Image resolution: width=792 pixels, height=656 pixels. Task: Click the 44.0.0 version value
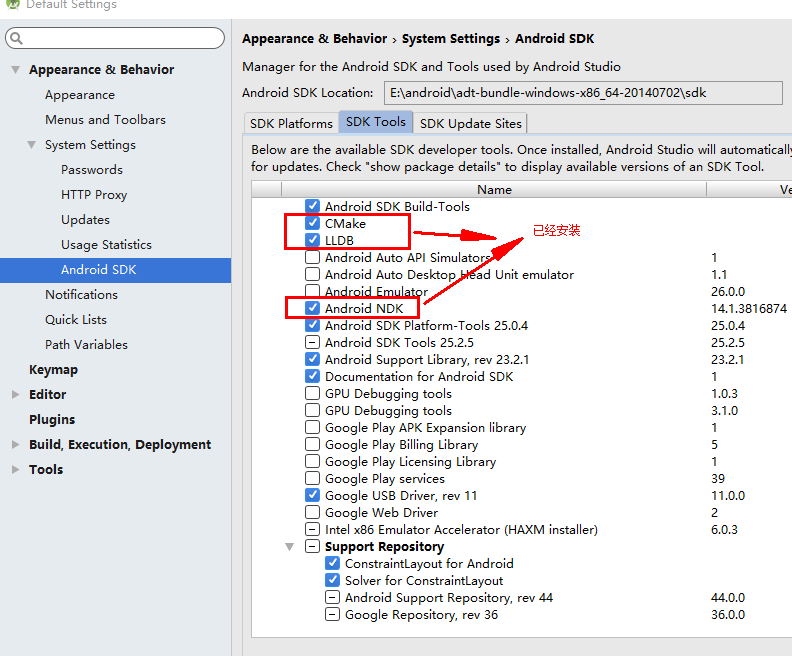click(728, 597)
